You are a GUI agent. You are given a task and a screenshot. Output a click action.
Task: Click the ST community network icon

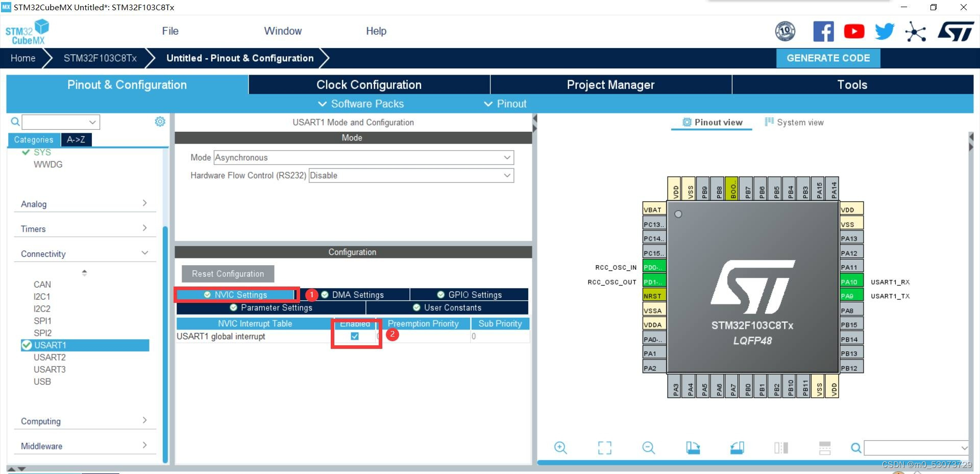[915, 32]
